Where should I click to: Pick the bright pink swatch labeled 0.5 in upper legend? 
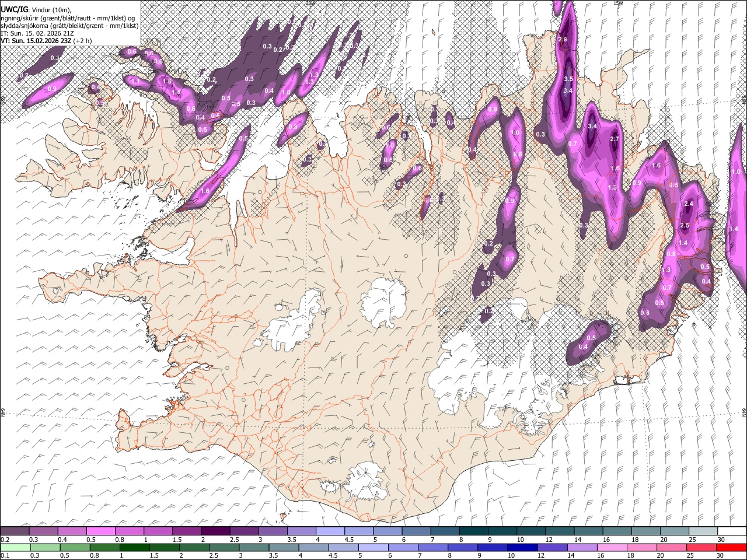100,531
